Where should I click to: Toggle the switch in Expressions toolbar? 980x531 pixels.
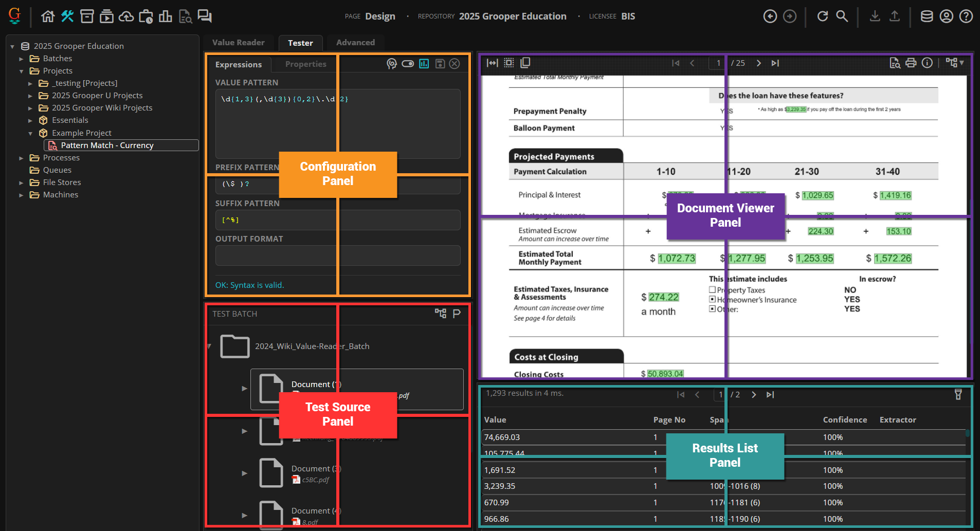click(408, 64)
